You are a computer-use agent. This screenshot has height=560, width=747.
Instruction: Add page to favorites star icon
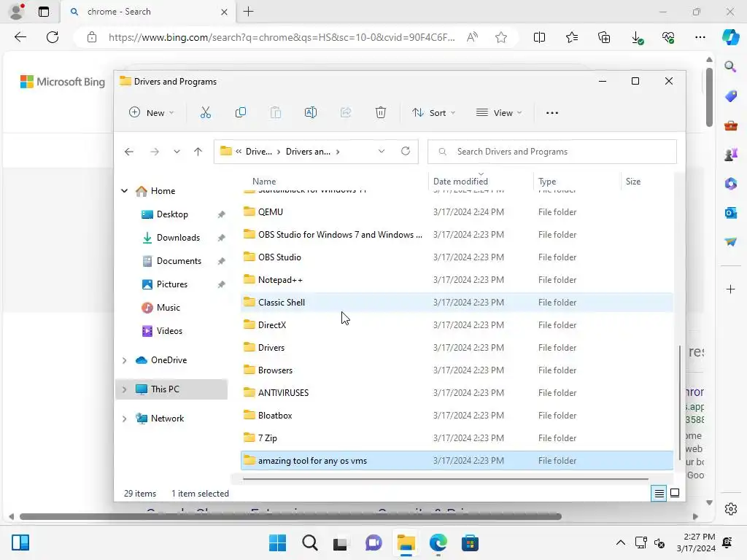[500, 37]
